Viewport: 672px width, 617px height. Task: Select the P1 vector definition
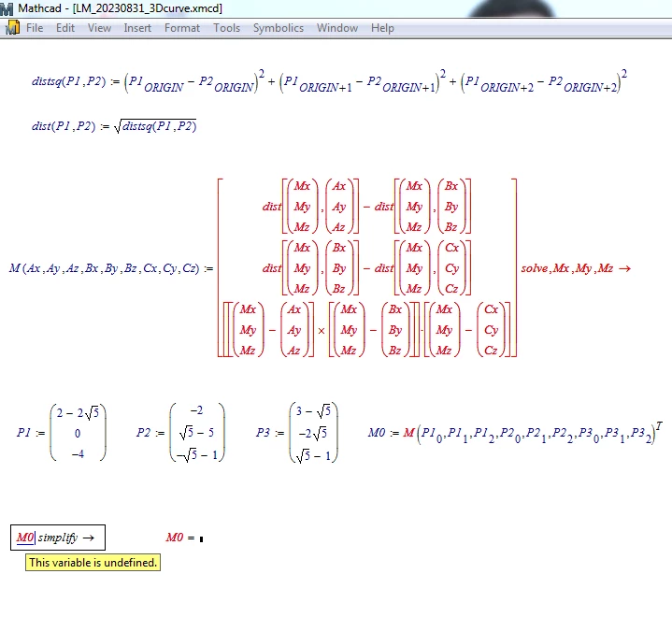[62, 432]
